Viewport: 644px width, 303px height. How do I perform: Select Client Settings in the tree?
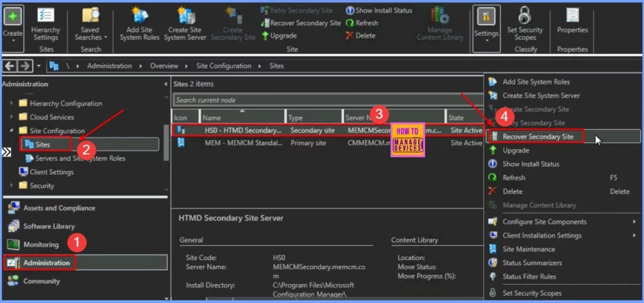(x=47, y=172)
